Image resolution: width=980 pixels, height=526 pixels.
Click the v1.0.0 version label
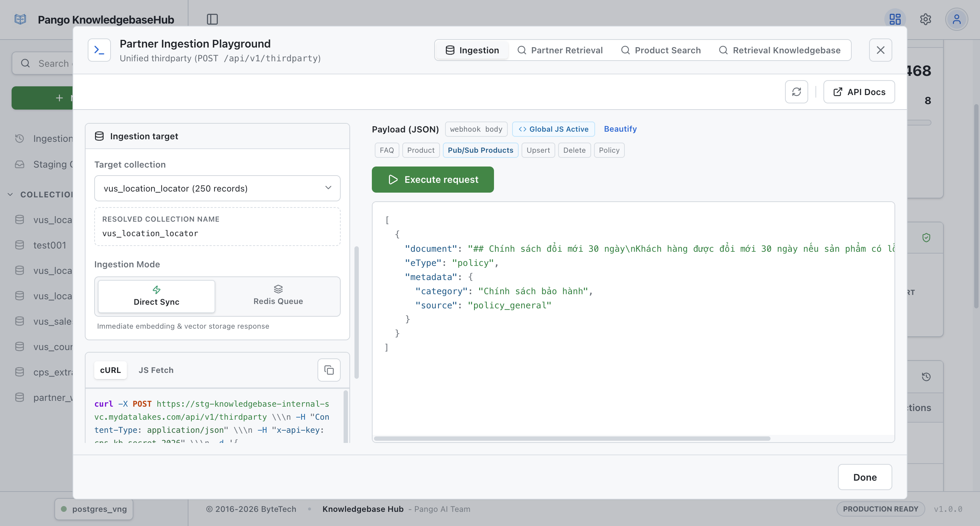tap(948, 509)
